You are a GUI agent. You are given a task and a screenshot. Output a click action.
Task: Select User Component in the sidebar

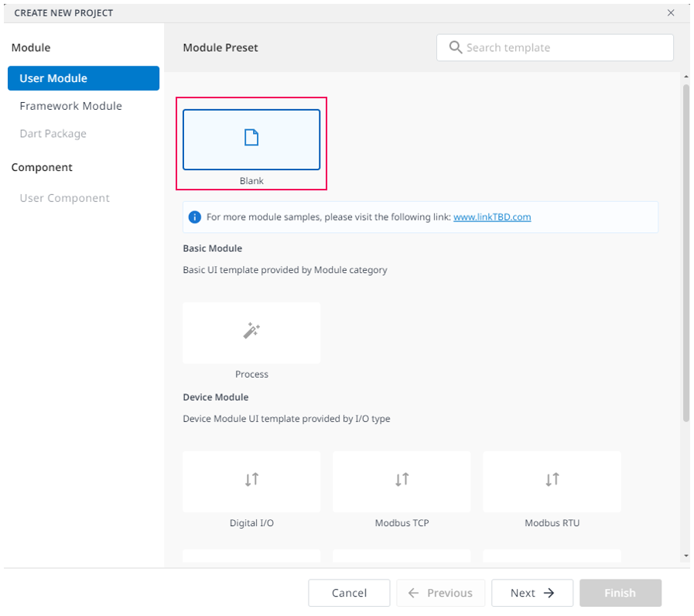[65, 198]
